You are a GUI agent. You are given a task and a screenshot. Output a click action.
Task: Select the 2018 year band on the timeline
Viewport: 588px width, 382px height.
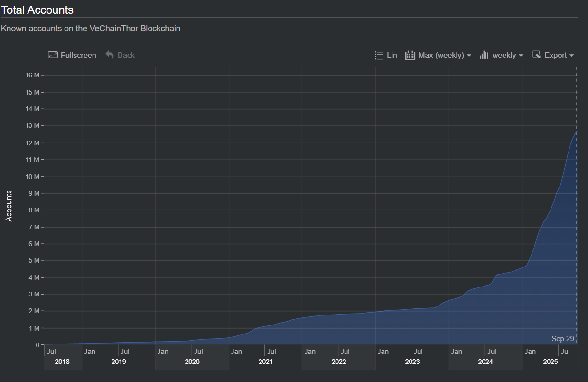(x=62, y=362)
